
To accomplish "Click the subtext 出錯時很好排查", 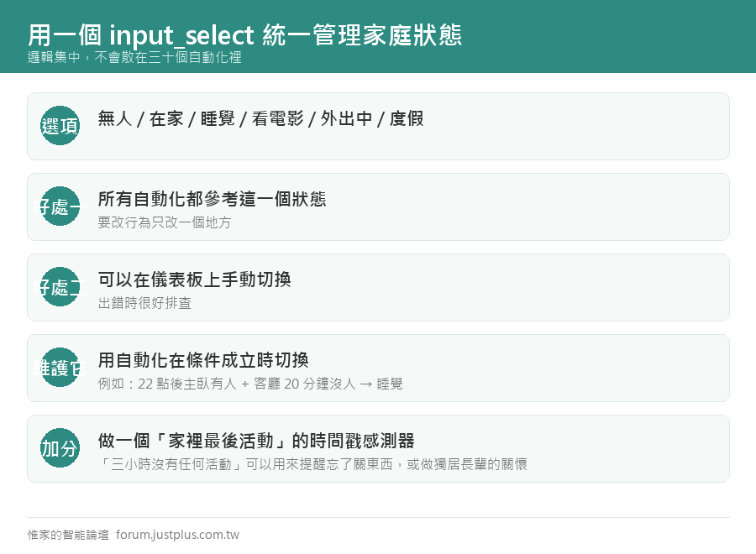I will point(144,303).
